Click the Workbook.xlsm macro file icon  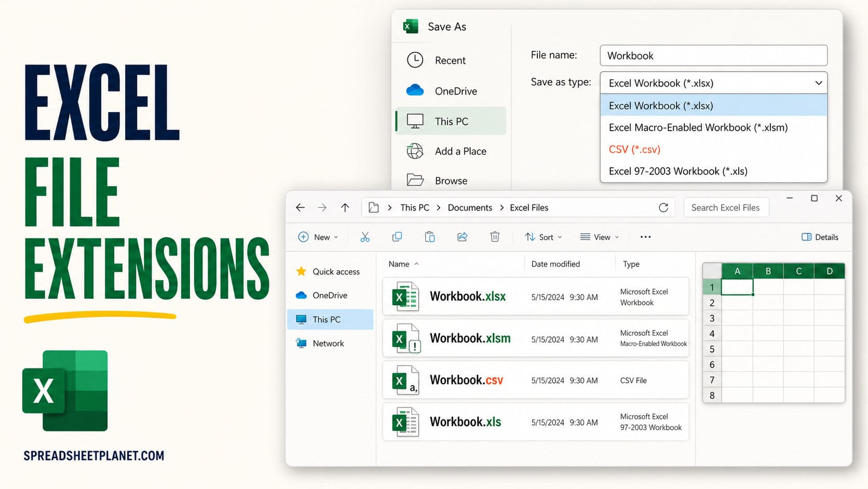pos(406,338)
